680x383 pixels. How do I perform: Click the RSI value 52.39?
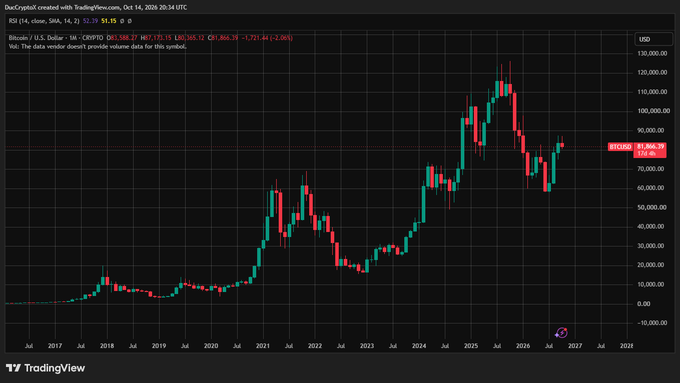pyautogui.click(x=90, y=21)
